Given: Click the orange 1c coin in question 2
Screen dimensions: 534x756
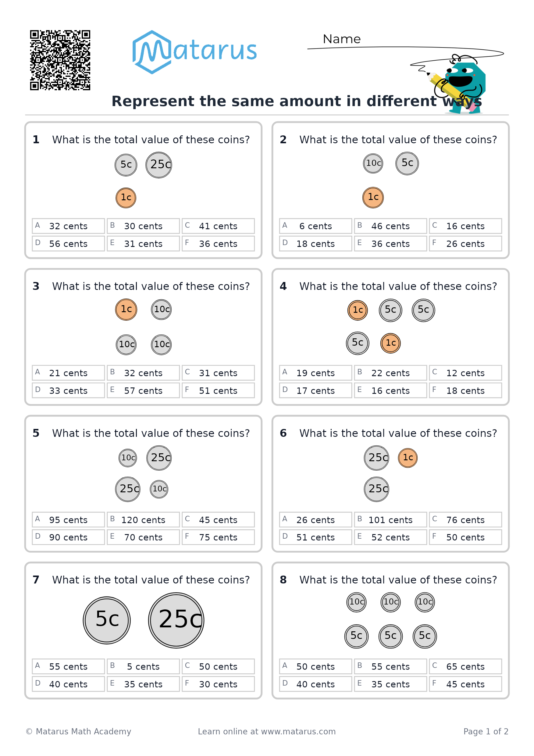Looking at the screenshot, I should pyautogui.click(x=373, y=198).
